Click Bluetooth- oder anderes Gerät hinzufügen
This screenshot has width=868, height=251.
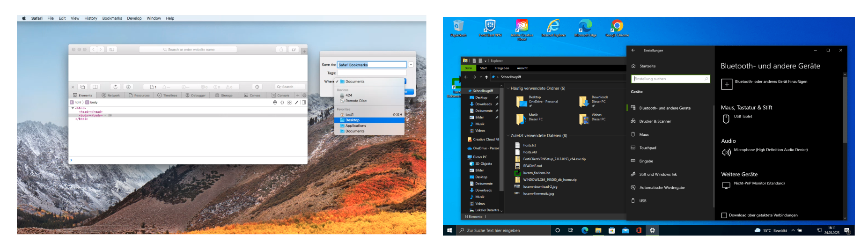coord(765,83)
